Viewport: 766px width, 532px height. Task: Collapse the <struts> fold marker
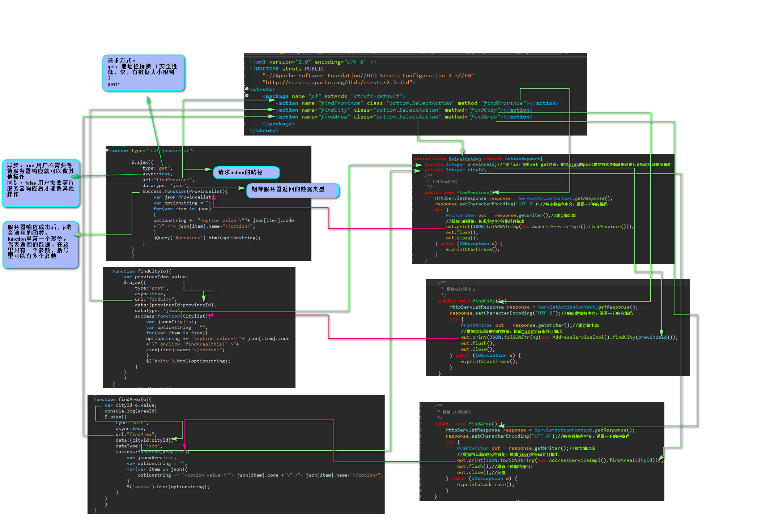tap(247, 89)
